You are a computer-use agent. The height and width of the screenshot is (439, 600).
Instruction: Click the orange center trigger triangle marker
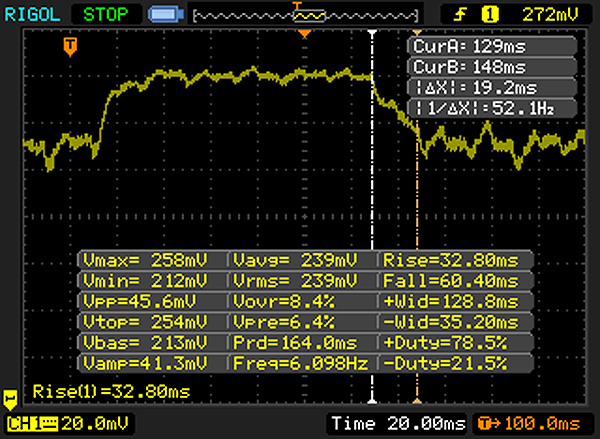305,34
